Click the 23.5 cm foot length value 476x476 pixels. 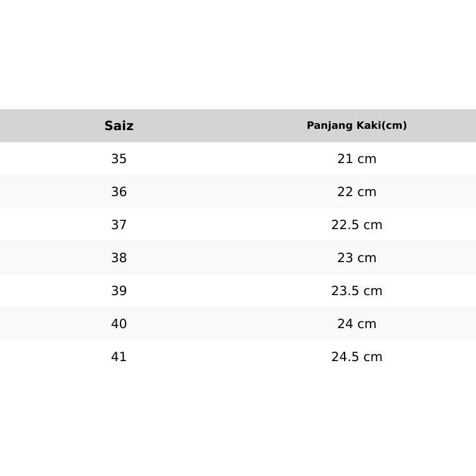[x=357, y=291]
